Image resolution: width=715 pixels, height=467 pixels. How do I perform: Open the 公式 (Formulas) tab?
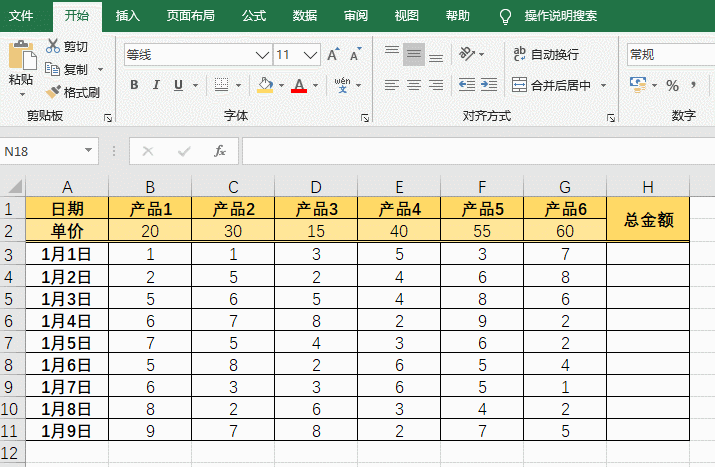click(254, 16)
